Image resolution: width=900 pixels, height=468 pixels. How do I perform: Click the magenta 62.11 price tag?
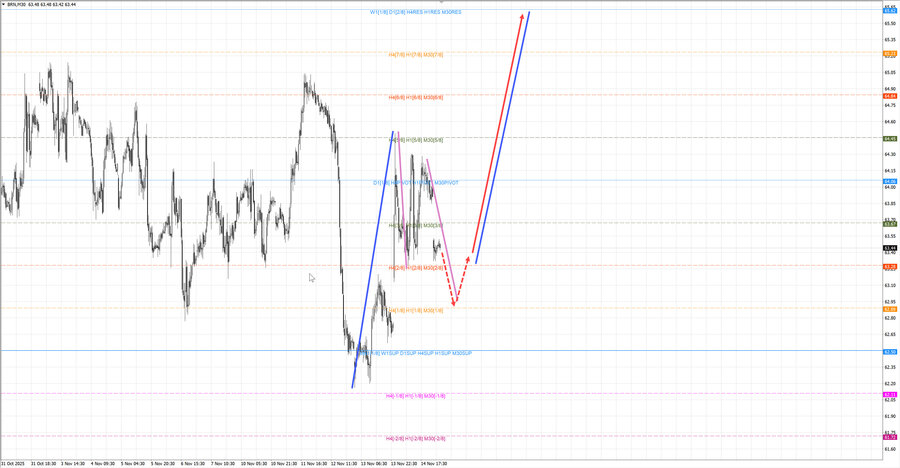click(890, 394)
